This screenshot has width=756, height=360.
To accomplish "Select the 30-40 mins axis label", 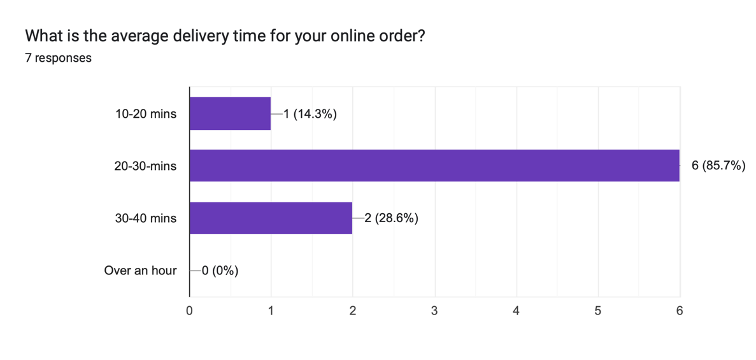I will click(x=146, y=218).
